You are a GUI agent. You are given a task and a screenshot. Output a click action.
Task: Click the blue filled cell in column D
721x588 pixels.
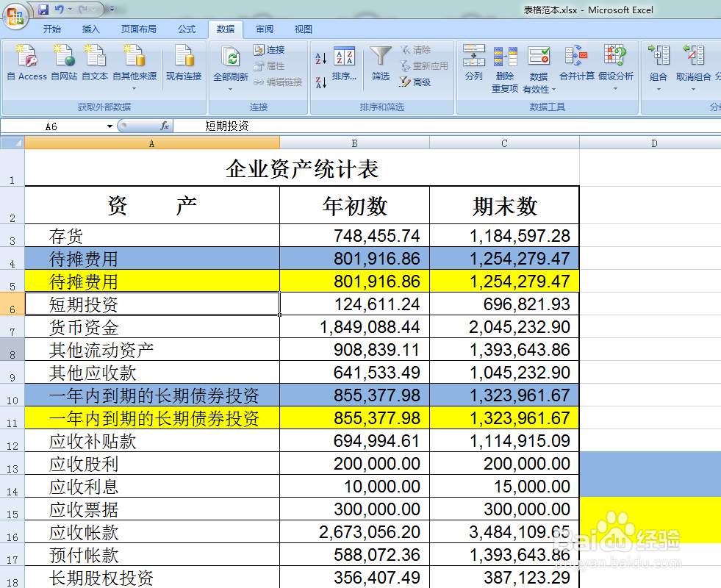pyautogui.click(x=650, y=475)
